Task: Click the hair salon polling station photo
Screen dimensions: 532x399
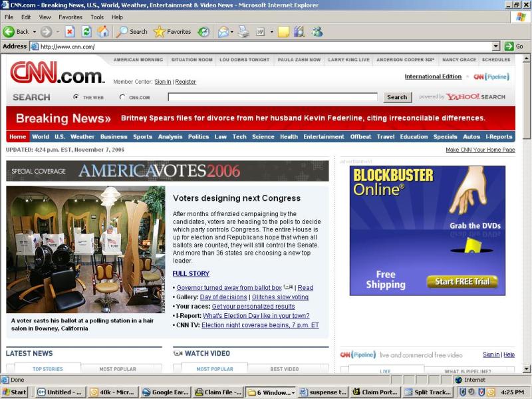Action: point(86,249)
